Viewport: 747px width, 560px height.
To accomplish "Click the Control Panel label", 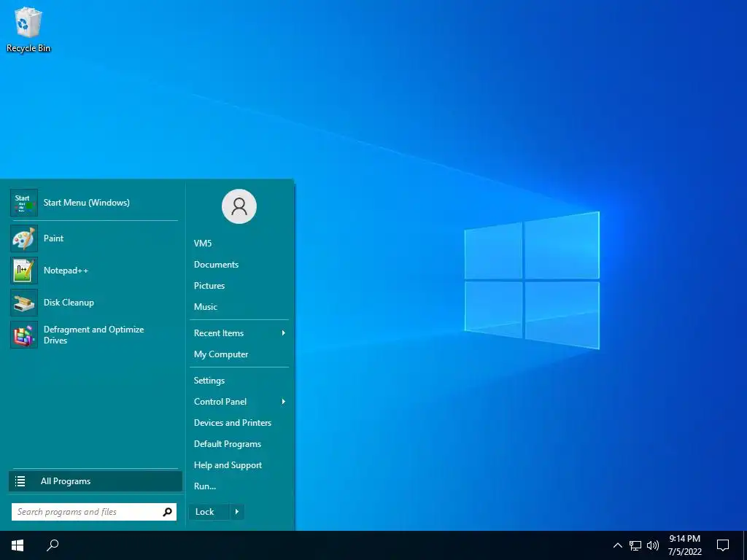I will tap(220, 402).
